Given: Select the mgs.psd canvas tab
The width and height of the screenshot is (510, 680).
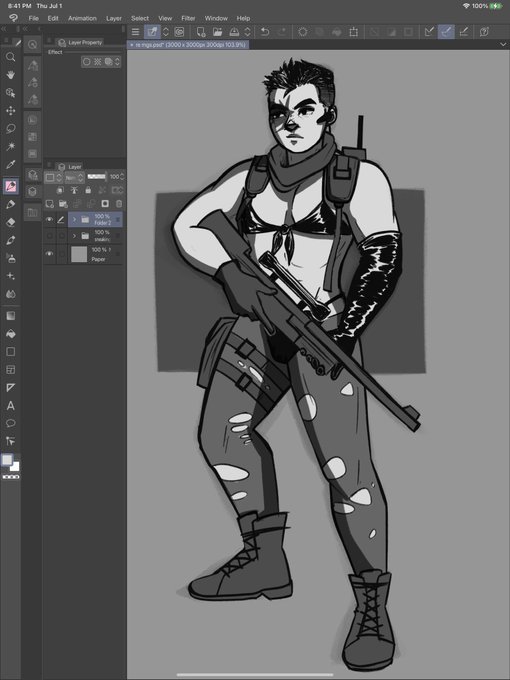Looking at the screenshot, I should pos(189,45).
